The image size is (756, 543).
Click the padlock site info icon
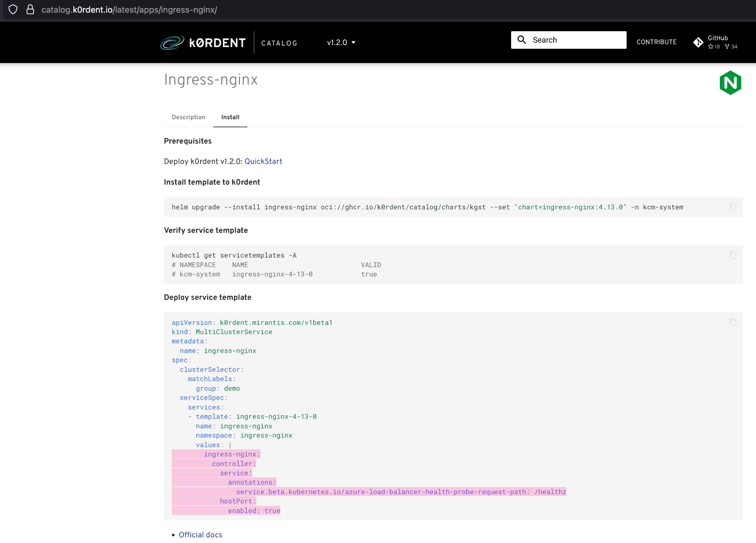30,10
